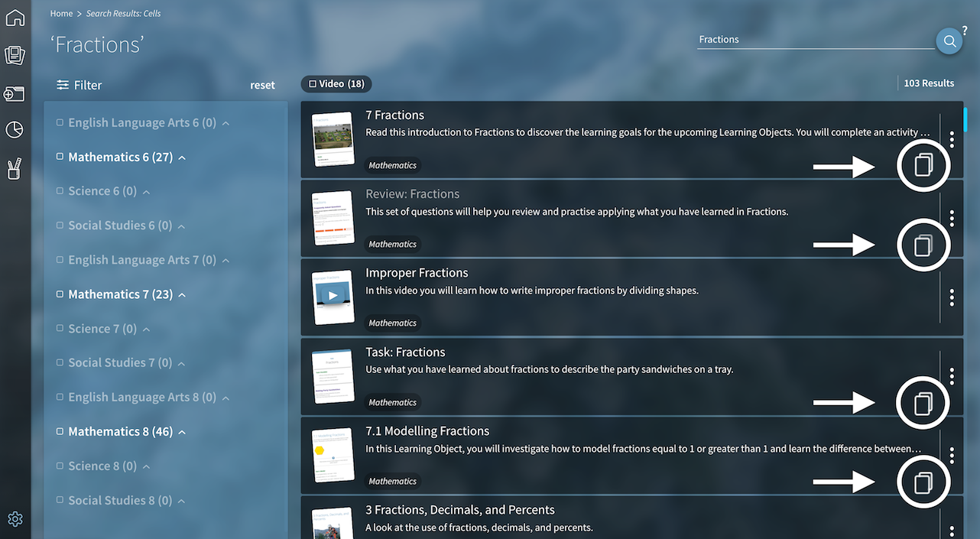Expand the English Language Arts 8 chevron
Screen dimensions: 980x539
(226, 398)
